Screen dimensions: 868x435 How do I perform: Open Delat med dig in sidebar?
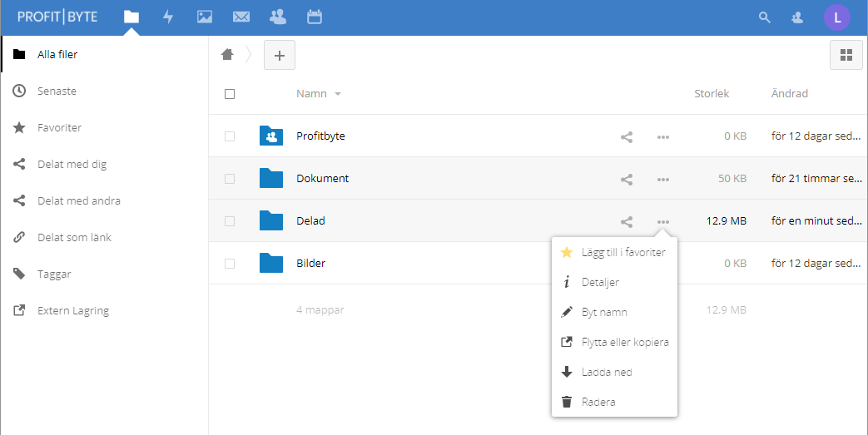point(72,165)
